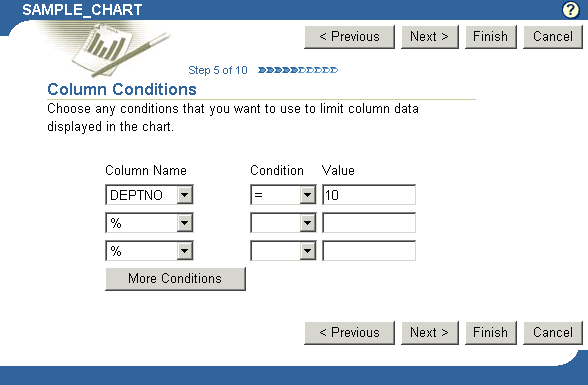Open the DEPTNO column name dropdown
The width and height of the screenshot is (588, 385).
click(149, 195)
